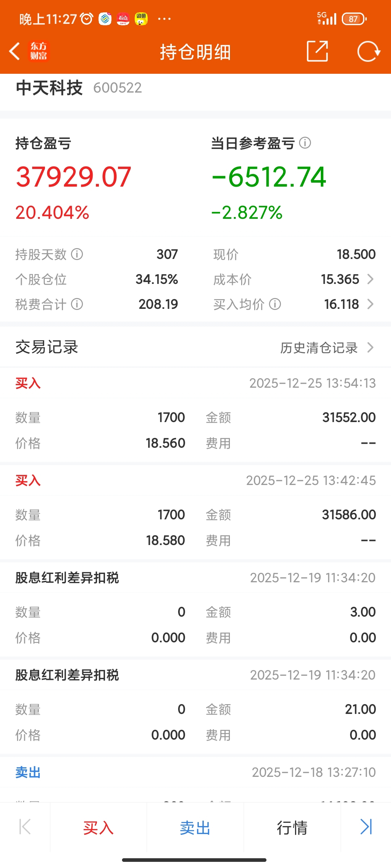Open the 13:42:45 买入 trade record
The width and height of the screenshot is (391, 868).
click(195, 512)
